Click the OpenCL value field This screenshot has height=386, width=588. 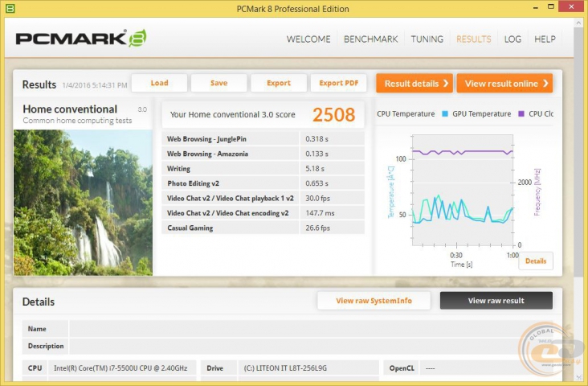[488, 368]
